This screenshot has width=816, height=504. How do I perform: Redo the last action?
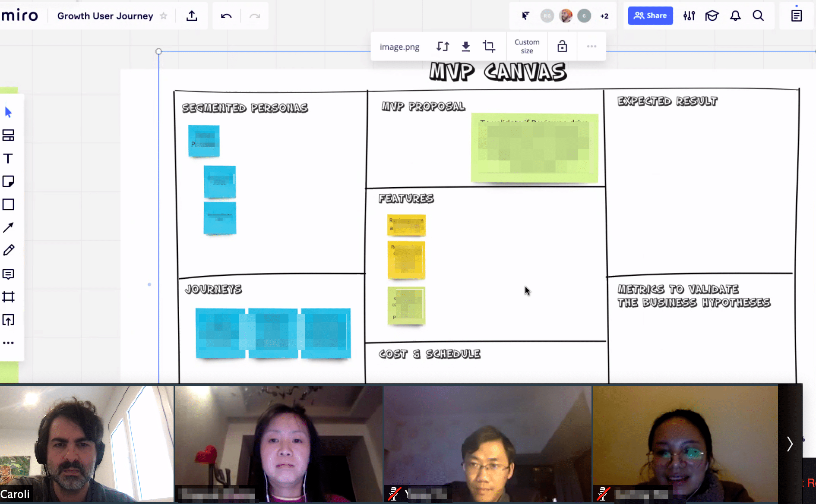[255, 16]
